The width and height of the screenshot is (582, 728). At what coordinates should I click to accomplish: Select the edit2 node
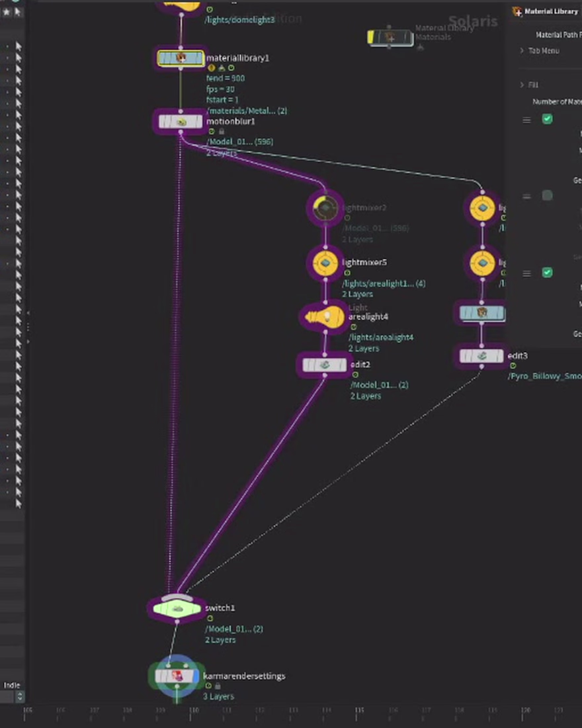(325, 365)
